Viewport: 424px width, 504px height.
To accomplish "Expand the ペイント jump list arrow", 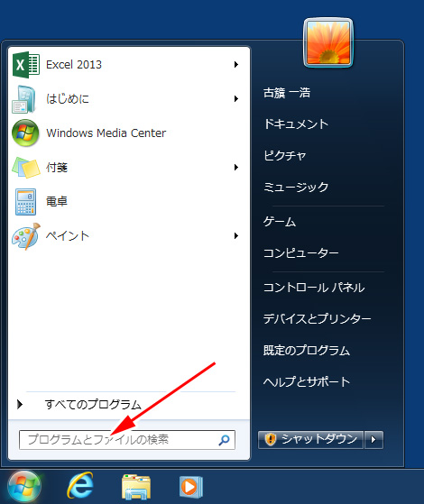I will click(x=236, y=236).
